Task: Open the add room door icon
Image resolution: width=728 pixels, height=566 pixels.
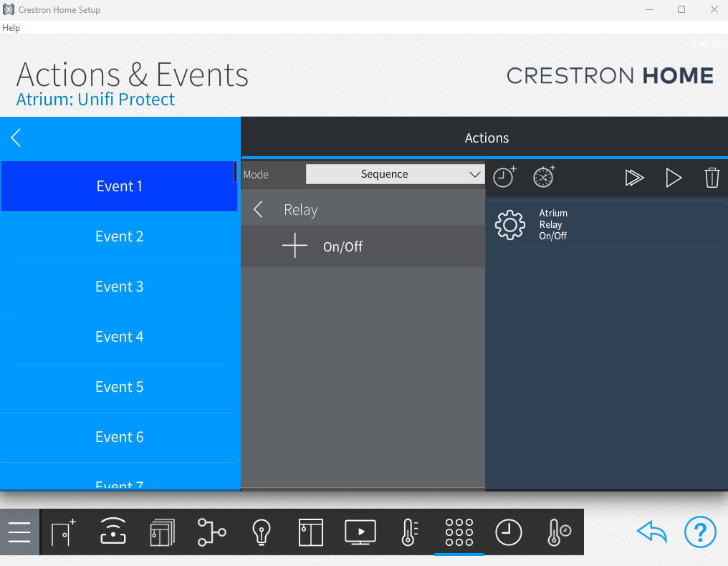Action: 64,532
